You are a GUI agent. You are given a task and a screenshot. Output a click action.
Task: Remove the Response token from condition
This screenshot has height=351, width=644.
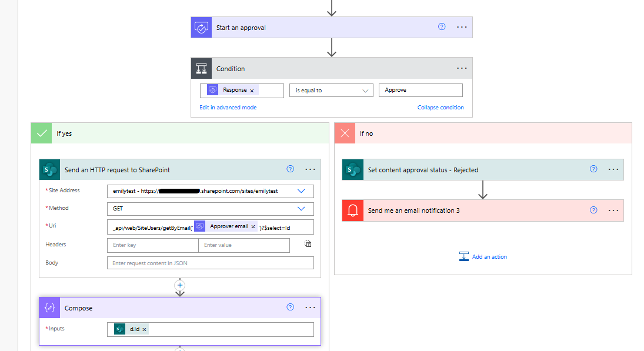pyautogui.click(x=252, y=91)
